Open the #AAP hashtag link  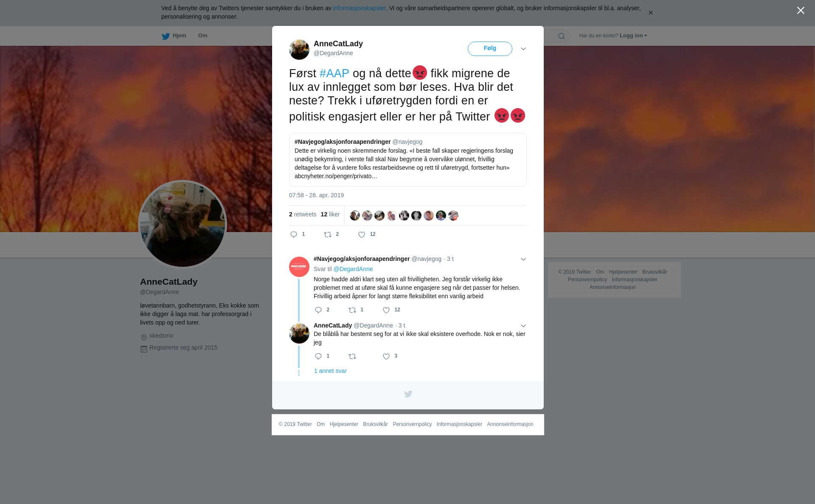(x=334, y=73)
